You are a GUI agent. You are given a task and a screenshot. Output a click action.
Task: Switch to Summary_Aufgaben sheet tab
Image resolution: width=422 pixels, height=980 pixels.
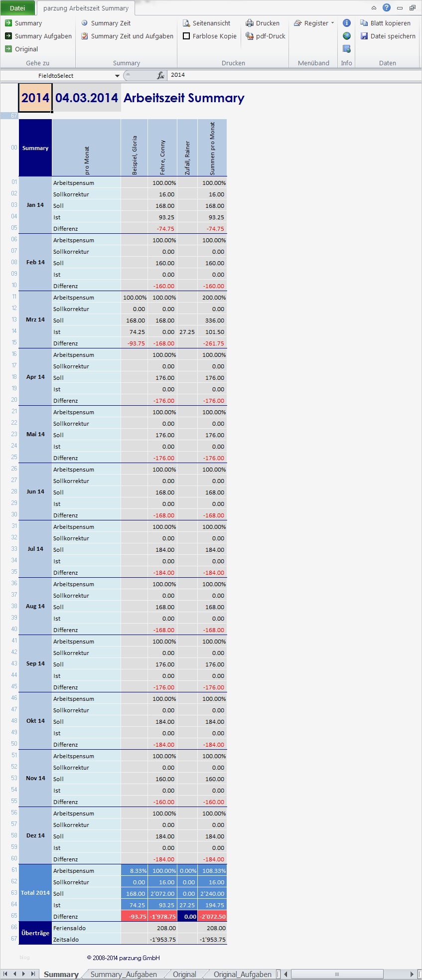pos(124,974)
